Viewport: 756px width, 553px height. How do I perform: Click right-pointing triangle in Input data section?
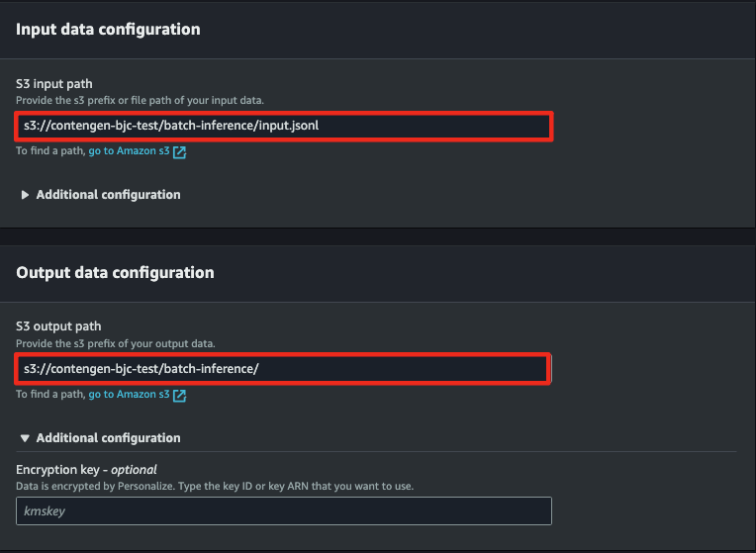tap(25, 195)
